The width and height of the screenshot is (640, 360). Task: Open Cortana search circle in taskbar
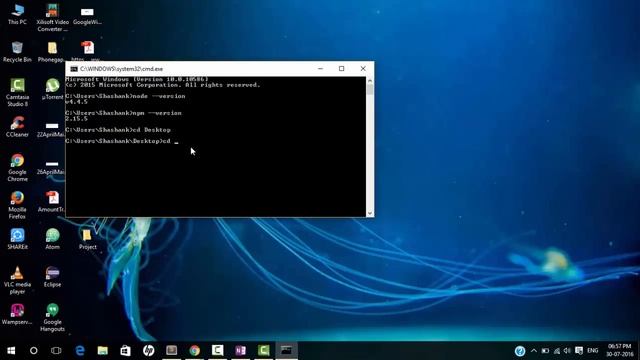(x=33, y=351)
